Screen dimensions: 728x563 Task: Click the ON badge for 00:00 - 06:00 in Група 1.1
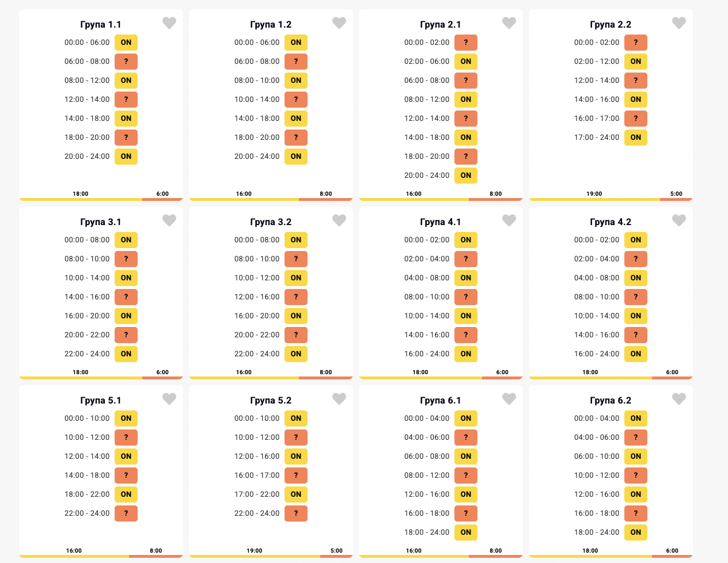[x=126, y=43]
